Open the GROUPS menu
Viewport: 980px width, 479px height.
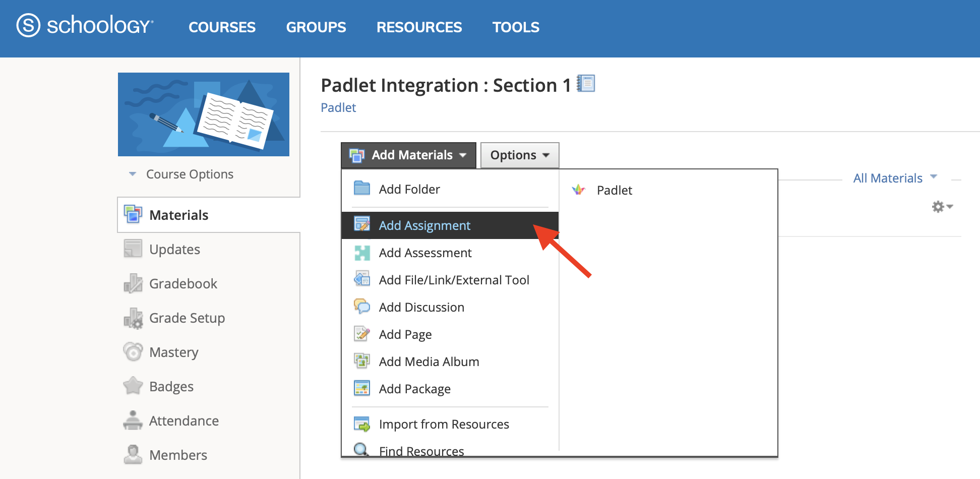[316, 27]
